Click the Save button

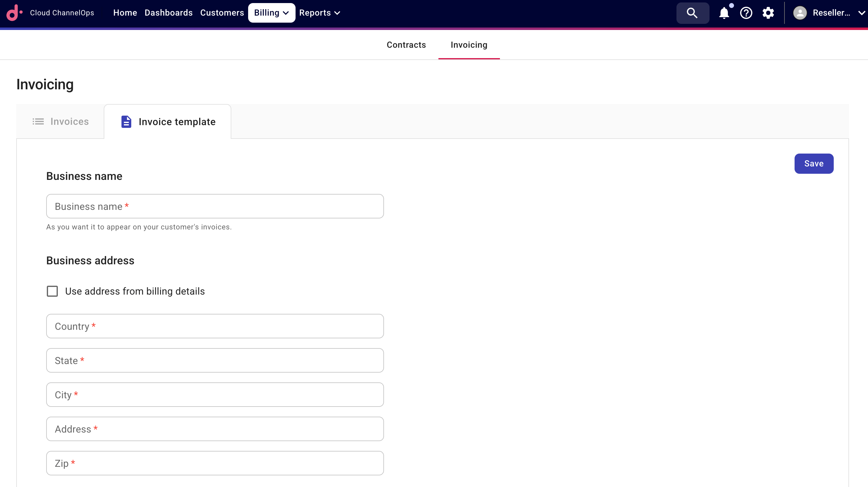[814, 164]
